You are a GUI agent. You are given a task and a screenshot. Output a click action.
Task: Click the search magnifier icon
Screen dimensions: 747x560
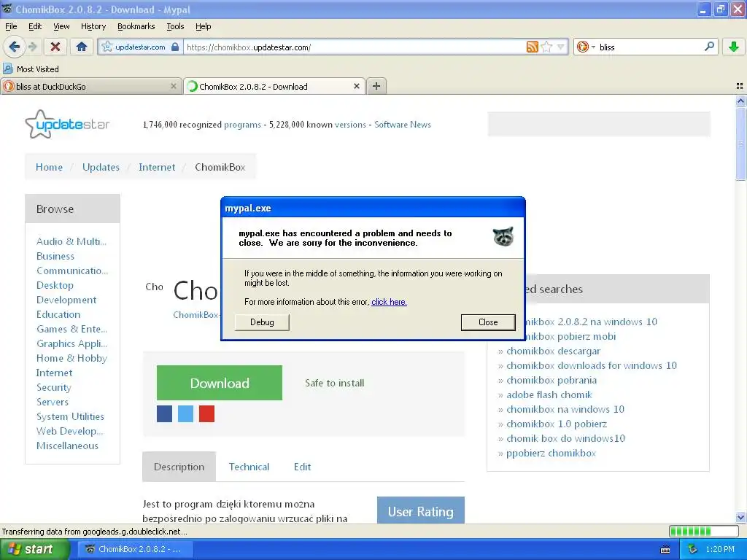tap(709, 46)
